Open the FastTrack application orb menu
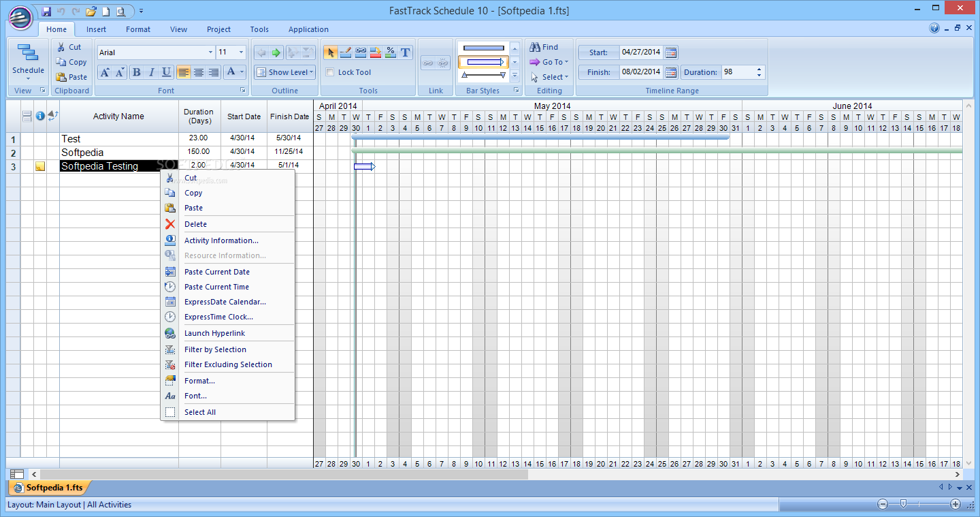The width and height of the screenshot is (980, 517). [x=21, y=16]
